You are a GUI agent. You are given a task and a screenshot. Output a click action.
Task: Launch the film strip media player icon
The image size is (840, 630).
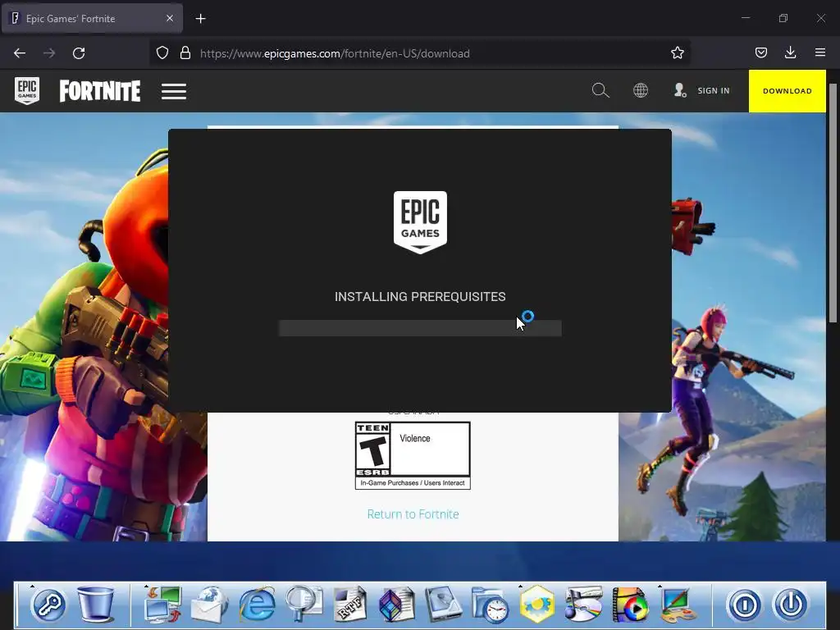[630, 605]
